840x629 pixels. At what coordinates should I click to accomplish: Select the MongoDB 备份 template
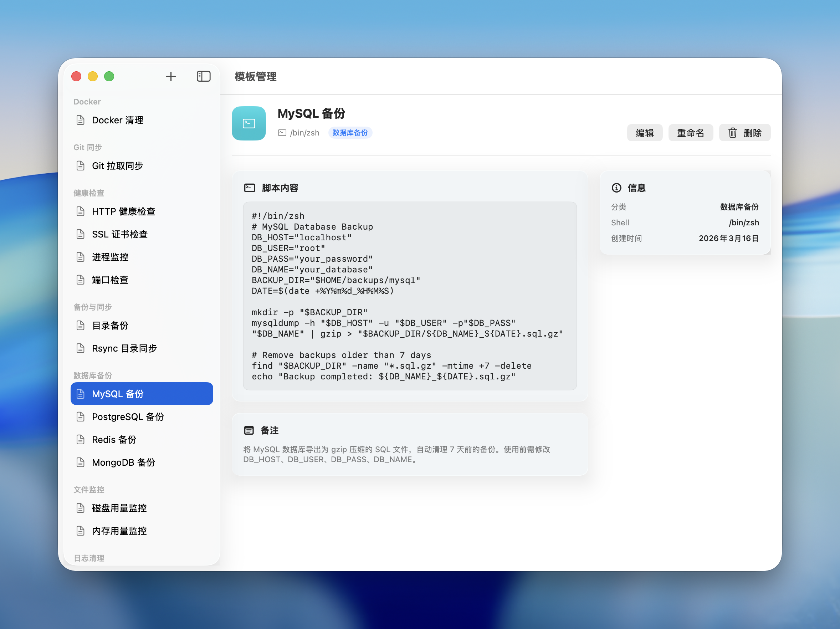pyautogui.click(x=123, y=462)
